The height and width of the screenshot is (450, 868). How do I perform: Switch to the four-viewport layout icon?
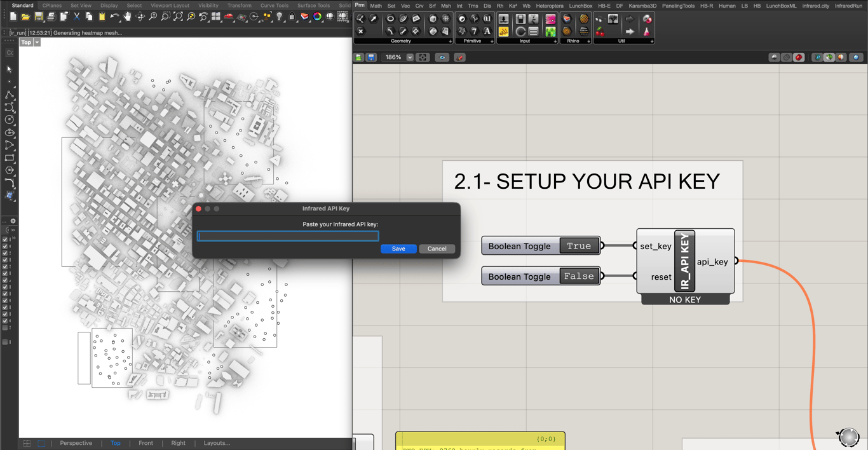[x=216, y=17]
